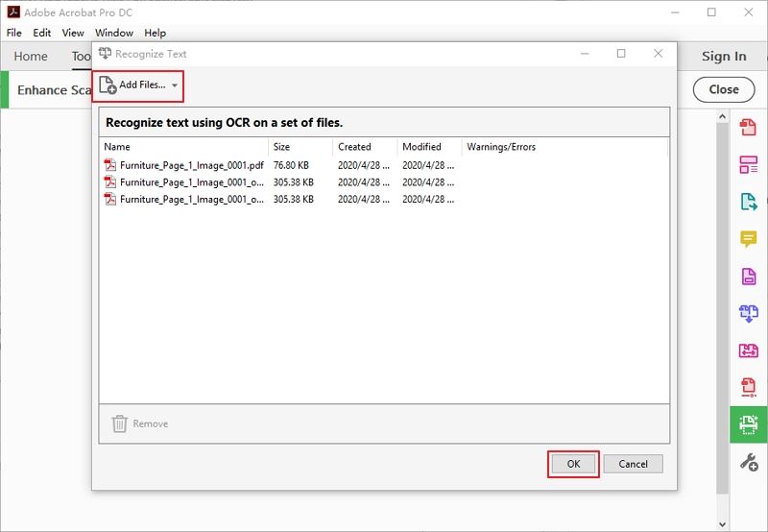This screenshot has height=532, width=768.
Task: Switch to the Home tab
Action: (31, 57)
